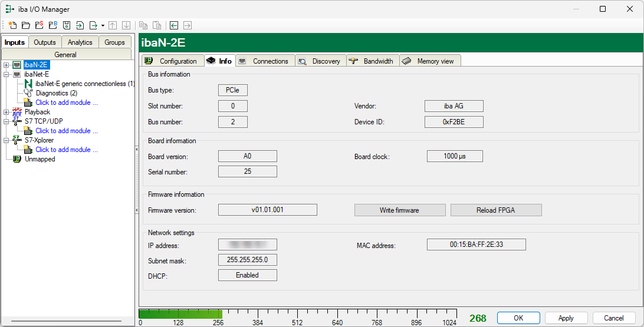Open the Memory view tab
The width and height of the screenshot is (644, 327).
(x=430, y=61)
